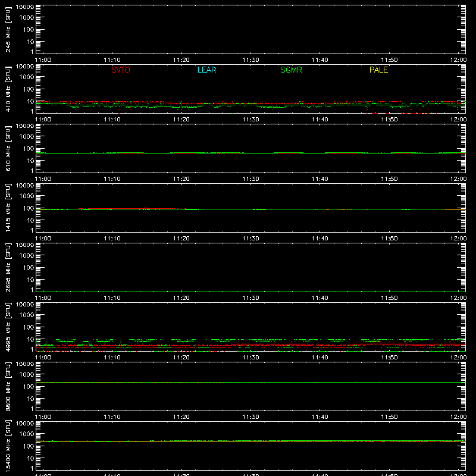The height and width of the screenshot is (476, 476).
Task: Click the 100 y-axis label of 610 MHz panel
Action: 29,149
